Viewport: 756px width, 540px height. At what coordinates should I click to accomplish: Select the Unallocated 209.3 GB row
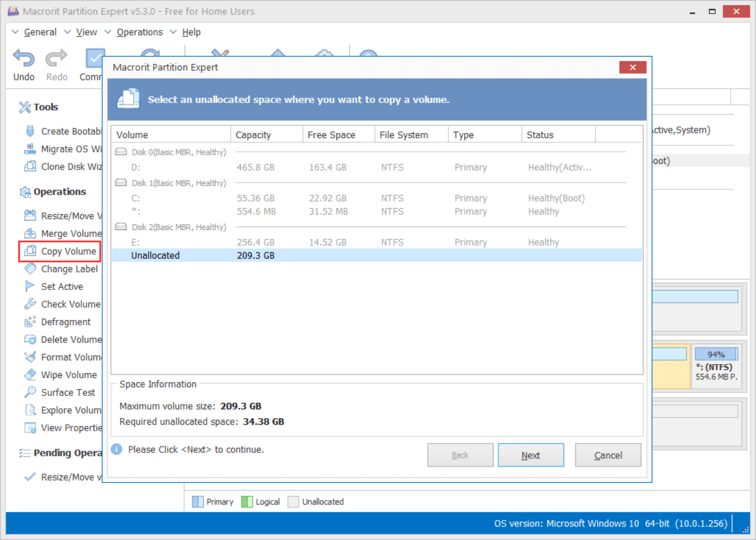click(x=377, y=255)
